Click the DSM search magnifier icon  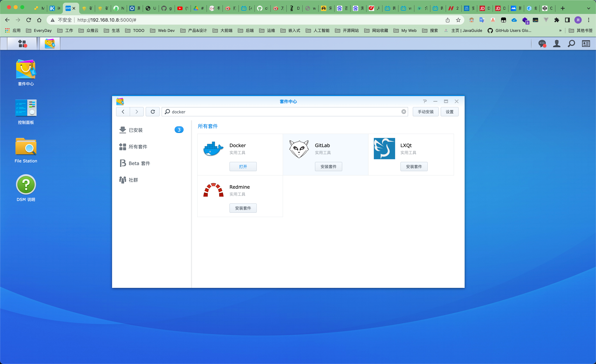[x=571, y=44]
